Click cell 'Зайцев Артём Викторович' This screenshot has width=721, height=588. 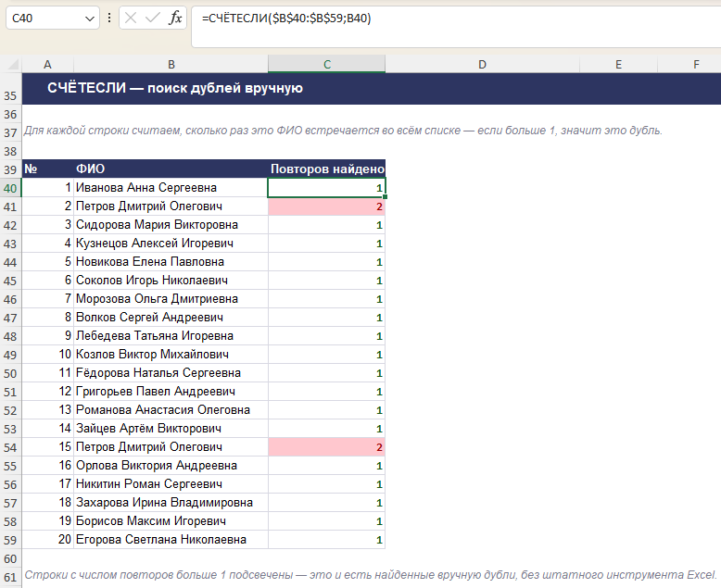point(171,428)
